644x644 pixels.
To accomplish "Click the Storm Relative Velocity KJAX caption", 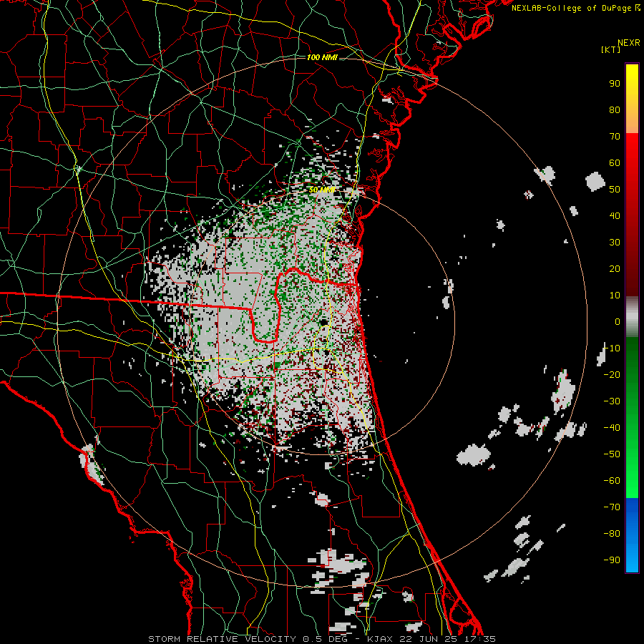I will pos(322,639).
